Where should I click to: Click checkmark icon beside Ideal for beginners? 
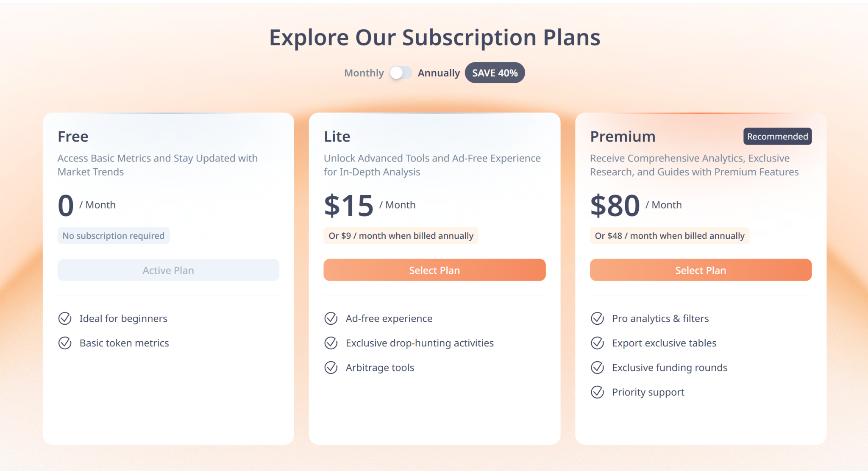(x=65, y=318)
